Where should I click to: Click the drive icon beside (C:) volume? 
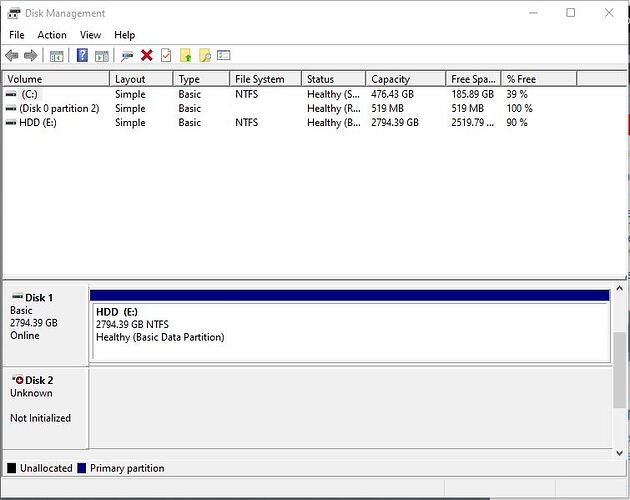11,94
